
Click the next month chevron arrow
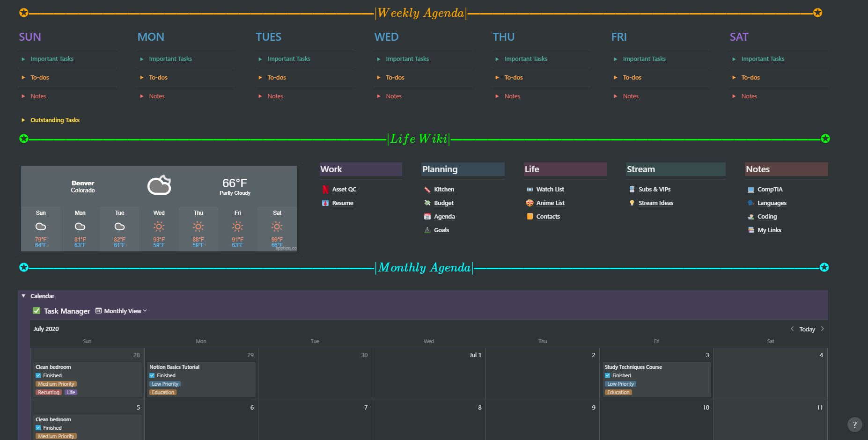822,329
